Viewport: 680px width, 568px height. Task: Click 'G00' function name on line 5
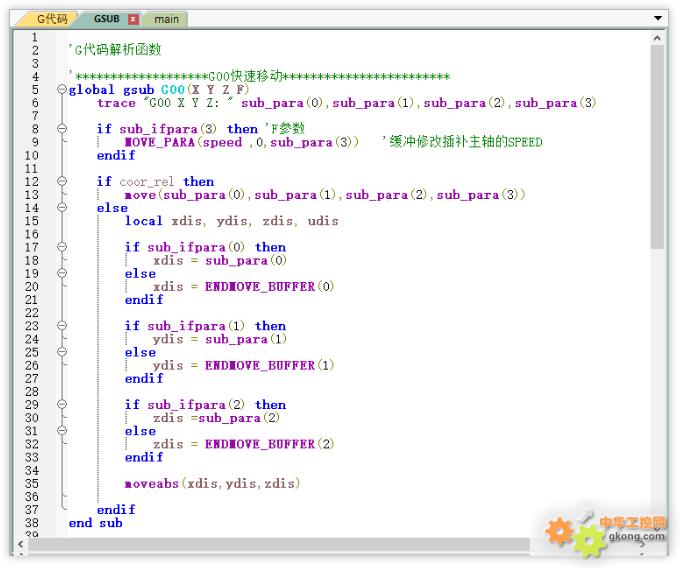173,90
